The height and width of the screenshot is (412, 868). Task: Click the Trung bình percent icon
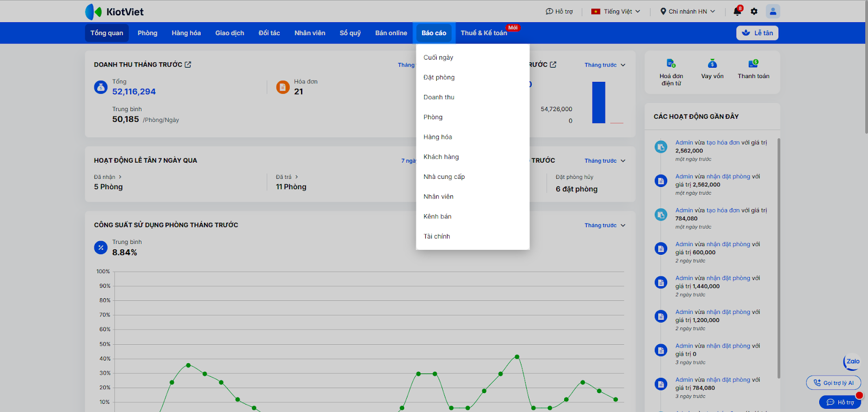[101, 248]
